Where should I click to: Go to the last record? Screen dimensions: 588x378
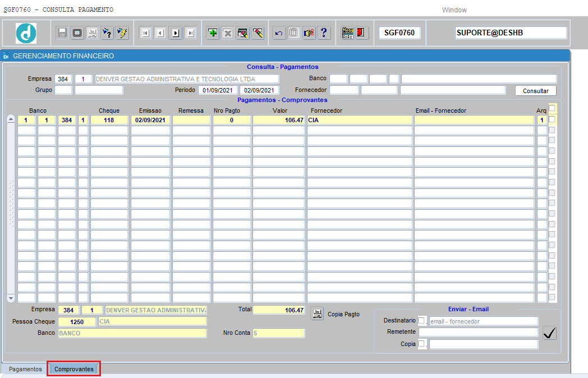coord(191,33)
